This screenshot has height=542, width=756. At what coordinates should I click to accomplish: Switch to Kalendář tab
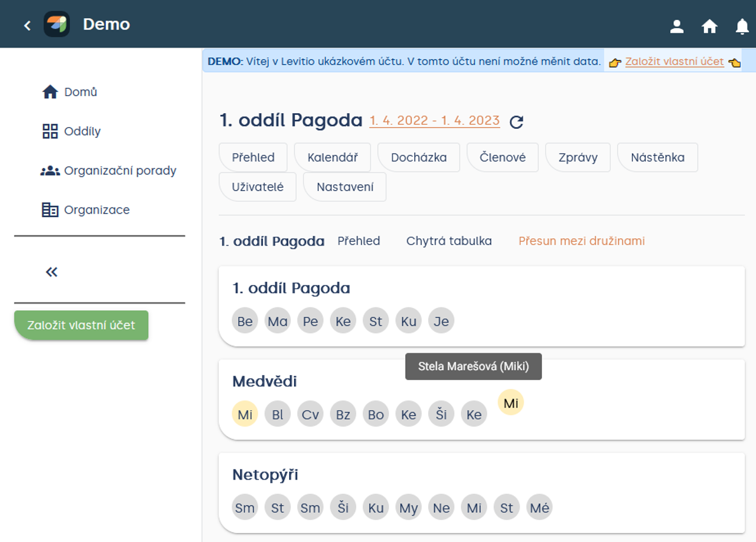click(x=332, y=157)
